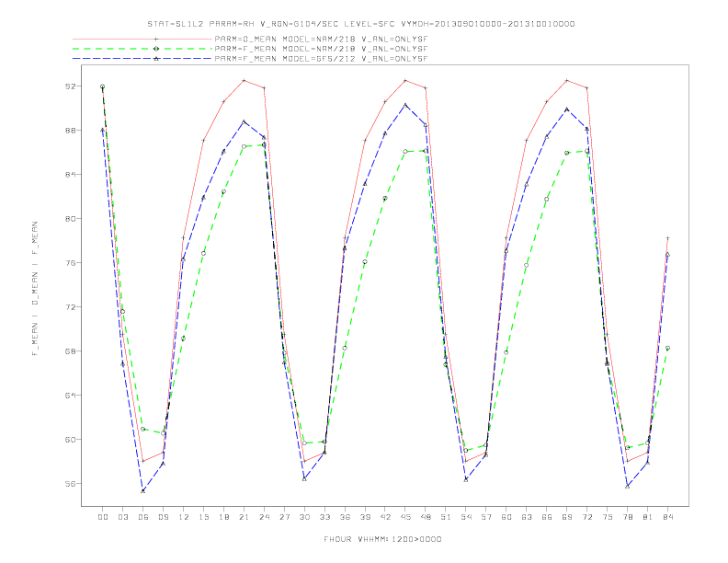Click y-axis tick label 84
Viewport: 728px width, 563px height.
click(70, 175)
